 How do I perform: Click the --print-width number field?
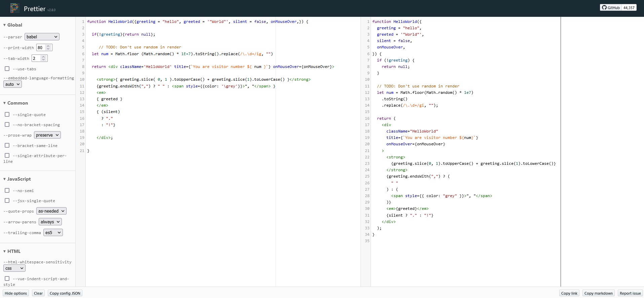tap(41, 47)
